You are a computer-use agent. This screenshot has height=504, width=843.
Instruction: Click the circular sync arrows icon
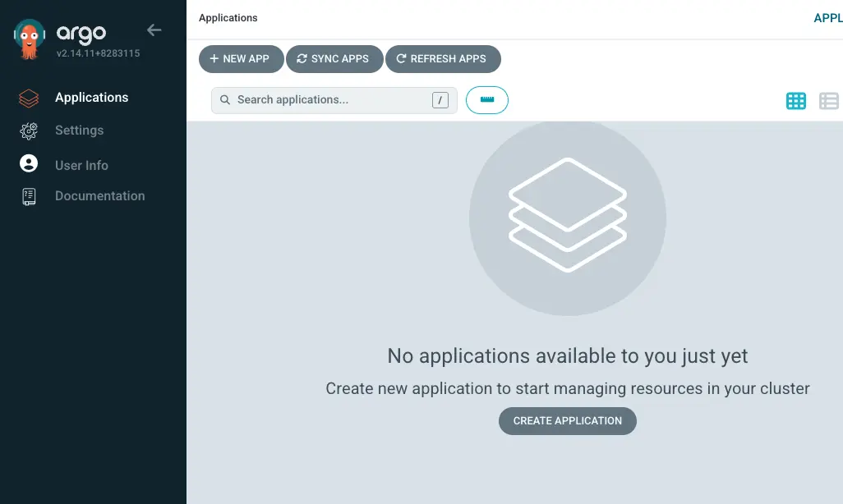coord(302,58)
